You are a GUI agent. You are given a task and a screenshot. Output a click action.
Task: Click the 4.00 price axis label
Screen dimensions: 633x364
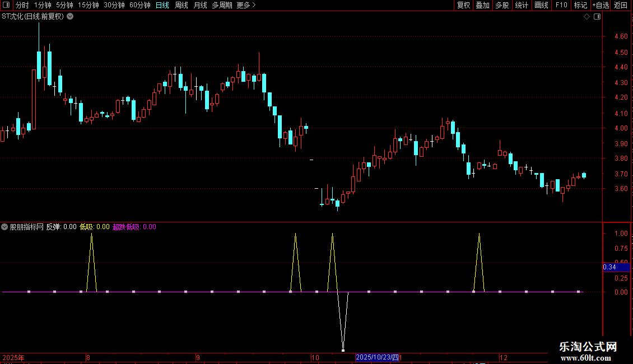pos(621,128)
